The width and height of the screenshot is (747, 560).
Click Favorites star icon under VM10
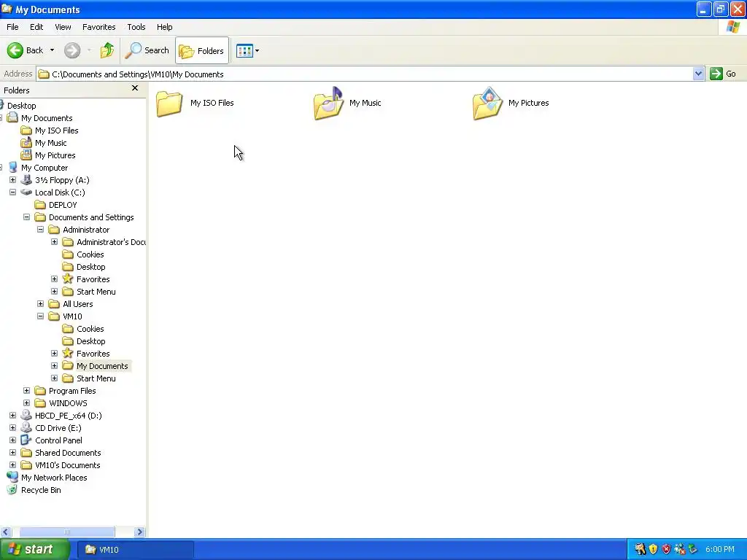coord(68,354)
